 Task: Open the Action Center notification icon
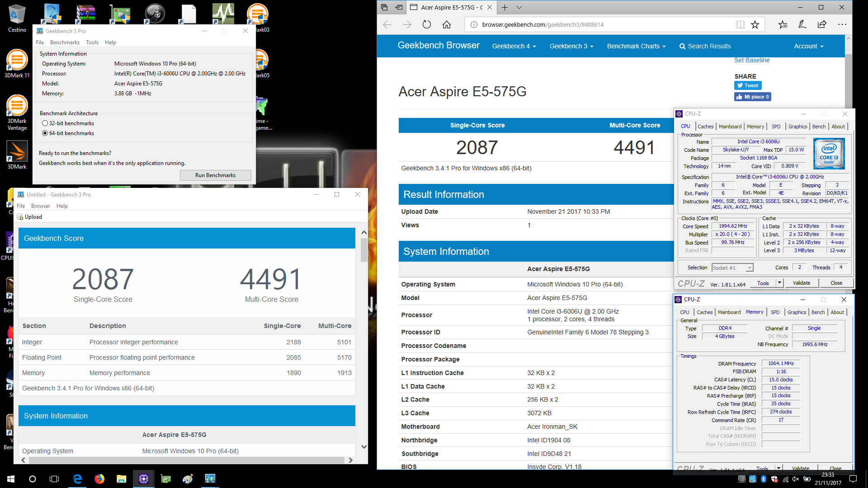click(x=853, y=479)
